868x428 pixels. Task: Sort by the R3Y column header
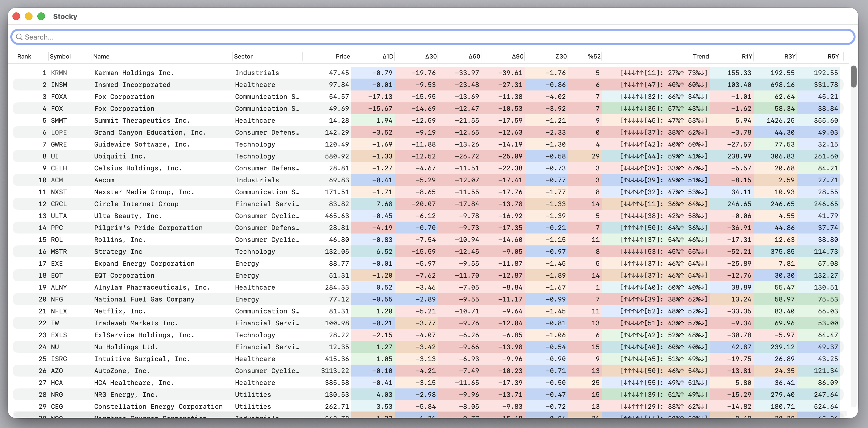[x=790, y=57]
